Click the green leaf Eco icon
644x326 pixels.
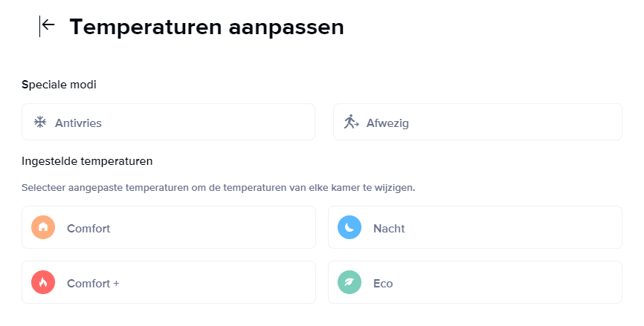tap(350, 282)
